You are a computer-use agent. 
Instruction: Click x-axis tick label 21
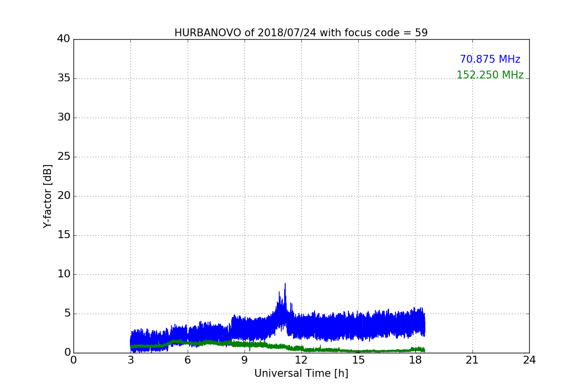coord(472,360)
